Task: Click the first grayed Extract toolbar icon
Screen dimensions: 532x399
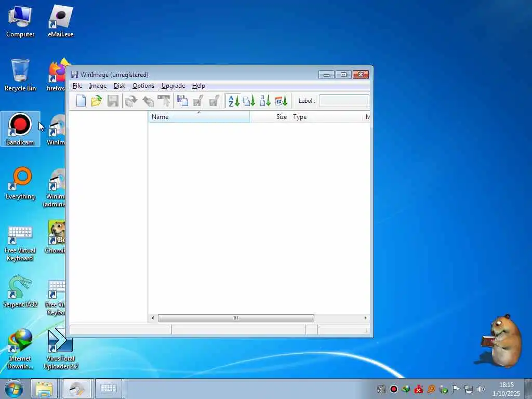Action: [x=198, y=101]
